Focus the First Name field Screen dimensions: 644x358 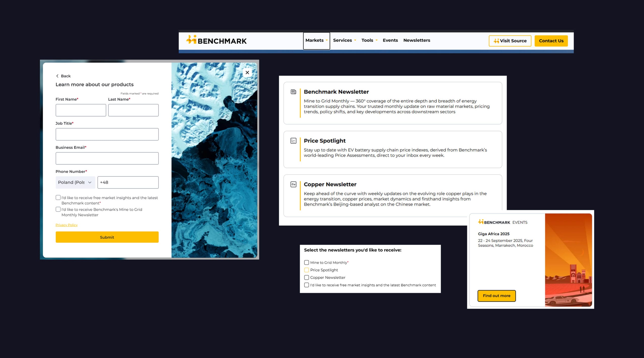click(x=81, y=110)
